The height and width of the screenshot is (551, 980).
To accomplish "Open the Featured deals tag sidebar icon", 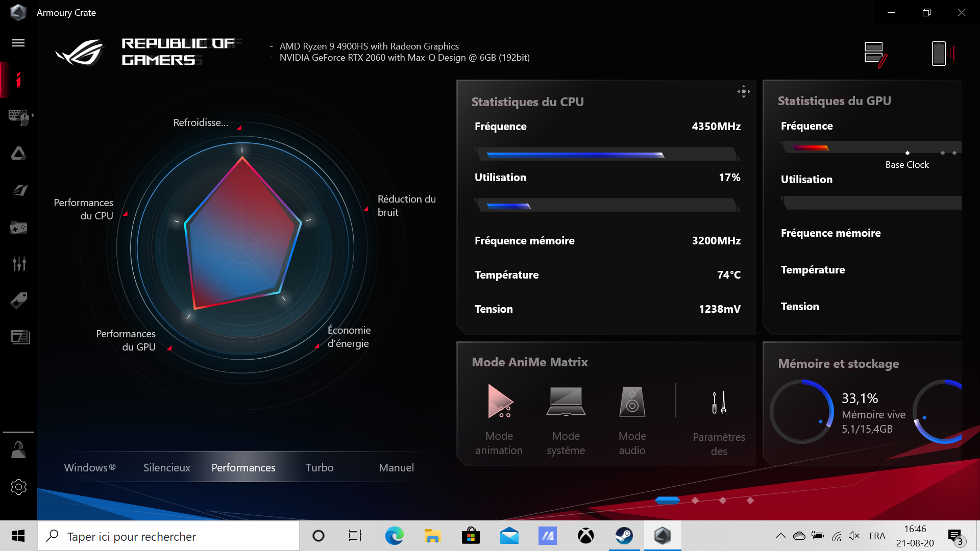I will click(x=19, y=300).
